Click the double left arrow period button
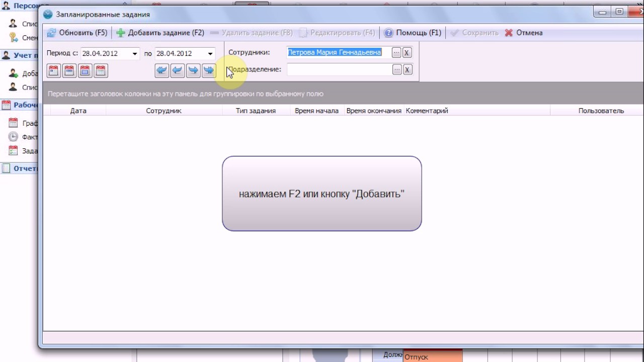 [162, 71]
